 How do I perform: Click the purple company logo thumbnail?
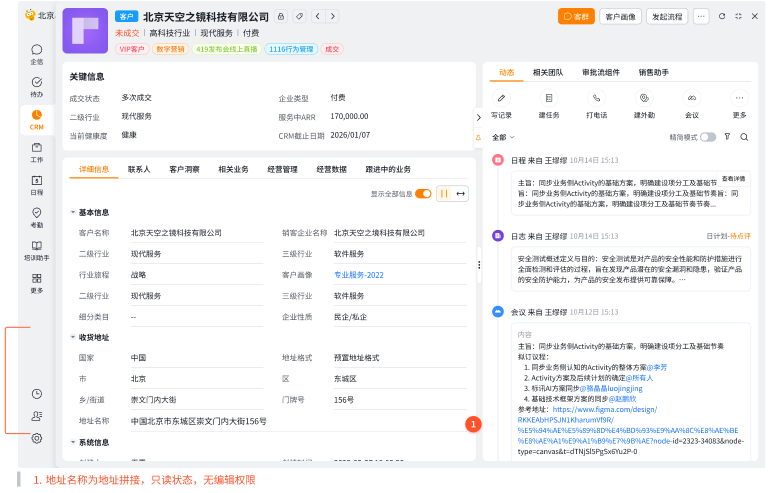85,31
